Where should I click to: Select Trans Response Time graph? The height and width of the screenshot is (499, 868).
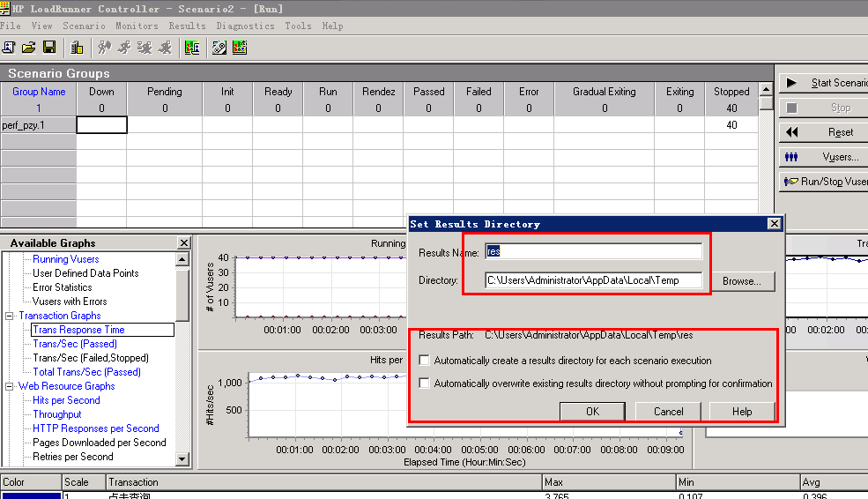click(78, 330)
